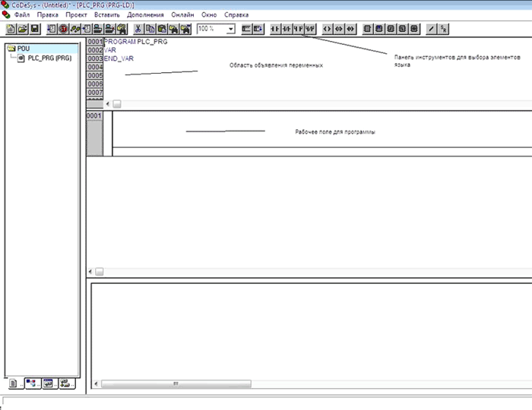Click the Paste toolbar icon
532x410 pixels.
(162, 29)
